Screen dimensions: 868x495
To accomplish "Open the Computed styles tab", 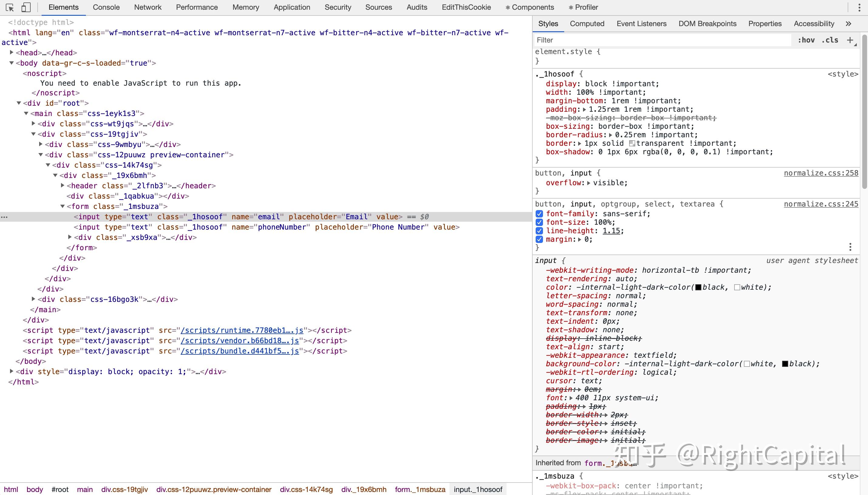I will pyautogui.click(x=587, y=24).
